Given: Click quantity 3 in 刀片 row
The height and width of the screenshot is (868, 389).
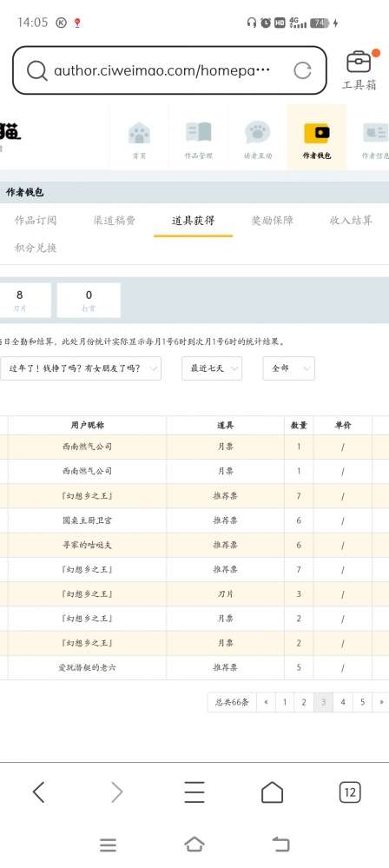Looking at the screenshot, I should click(x=299, y=594).
